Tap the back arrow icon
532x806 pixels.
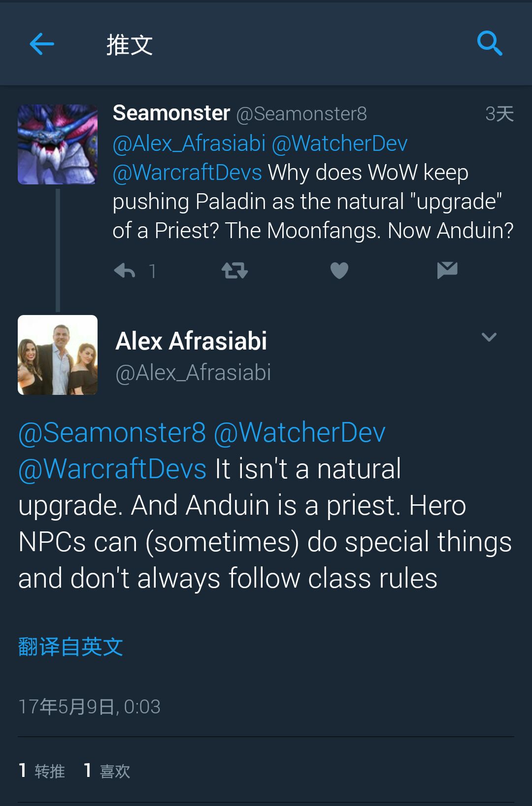coord(42,44)
